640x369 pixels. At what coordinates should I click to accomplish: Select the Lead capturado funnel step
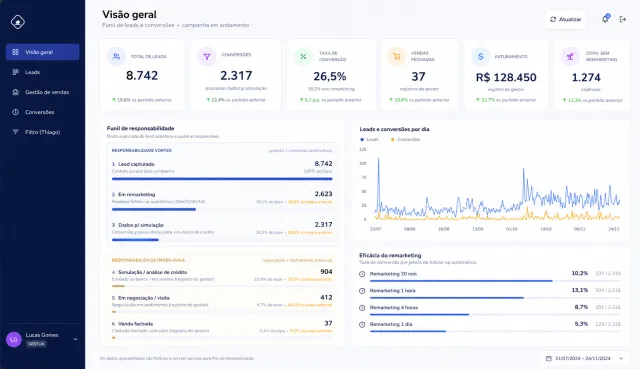[222, 171]
